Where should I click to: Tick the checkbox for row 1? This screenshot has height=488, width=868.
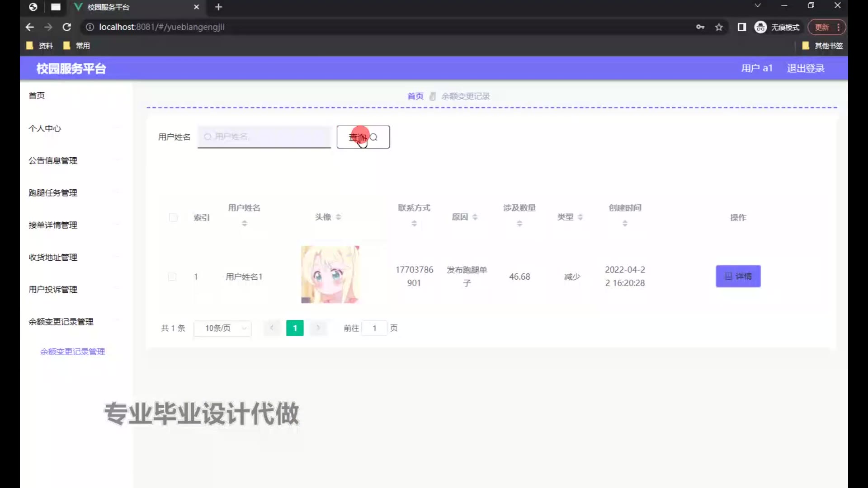172,277
